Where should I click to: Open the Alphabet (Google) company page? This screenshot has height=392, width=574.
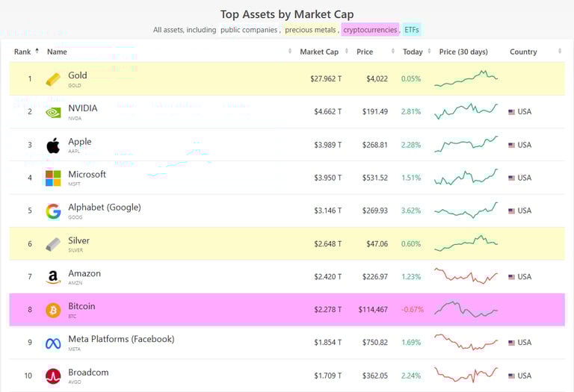[105, 208]
